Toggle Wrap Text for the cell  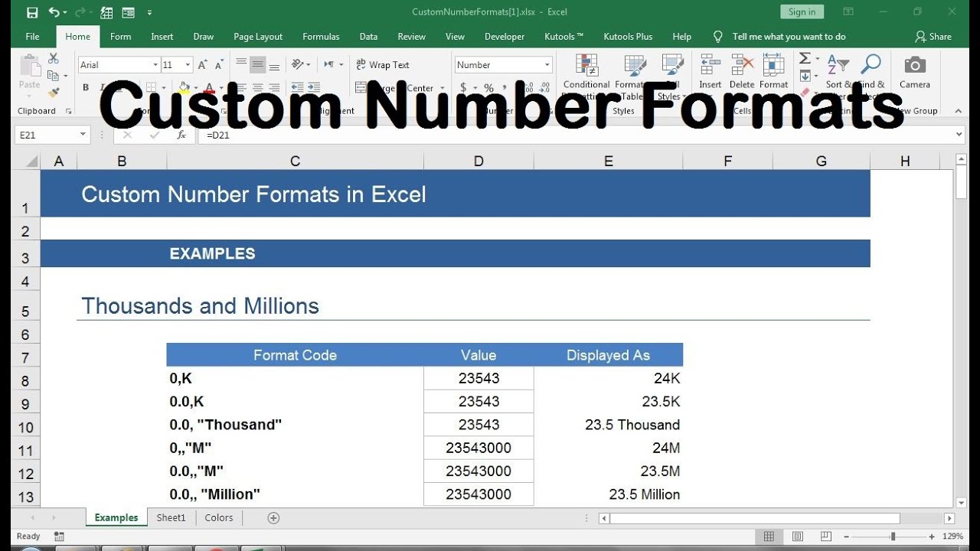382,65
